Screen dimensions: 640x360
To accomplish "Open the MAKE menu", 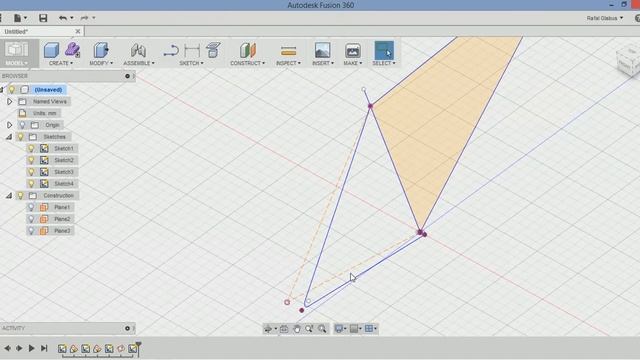I will coord(353,63).
